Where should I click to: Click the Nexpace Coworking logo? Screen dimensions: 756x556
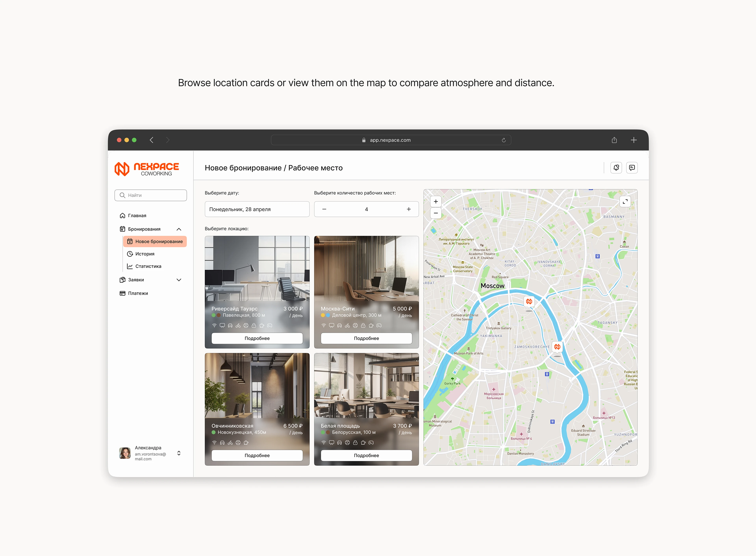pos(147,169)
